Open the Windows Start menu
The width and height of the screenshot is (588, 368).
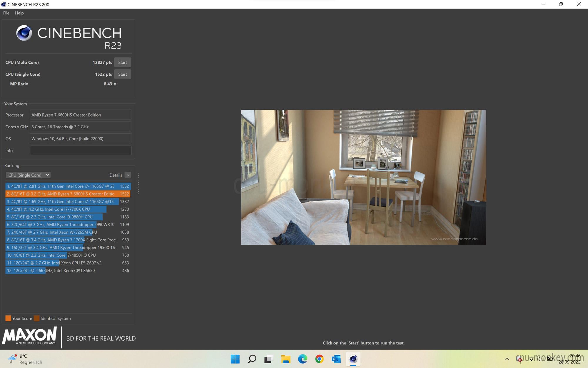pyautogui.click(x=235, y=359)
